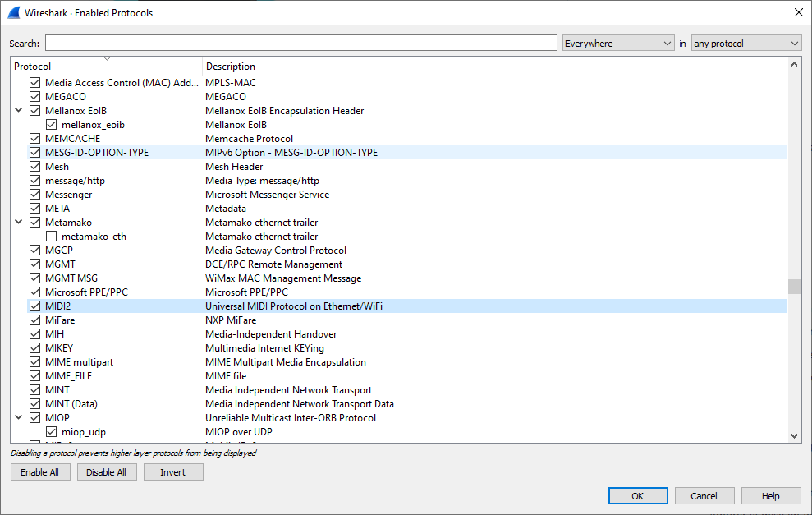
Task: Click 'Media Independent Network Transport' description
Action: 288,391
